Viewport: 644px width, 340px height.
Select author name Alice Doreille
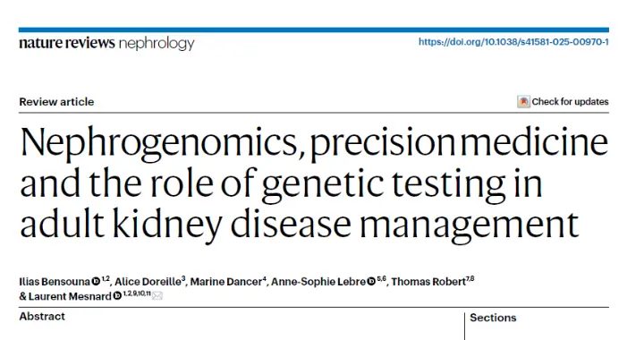click(x=148, y=282)
